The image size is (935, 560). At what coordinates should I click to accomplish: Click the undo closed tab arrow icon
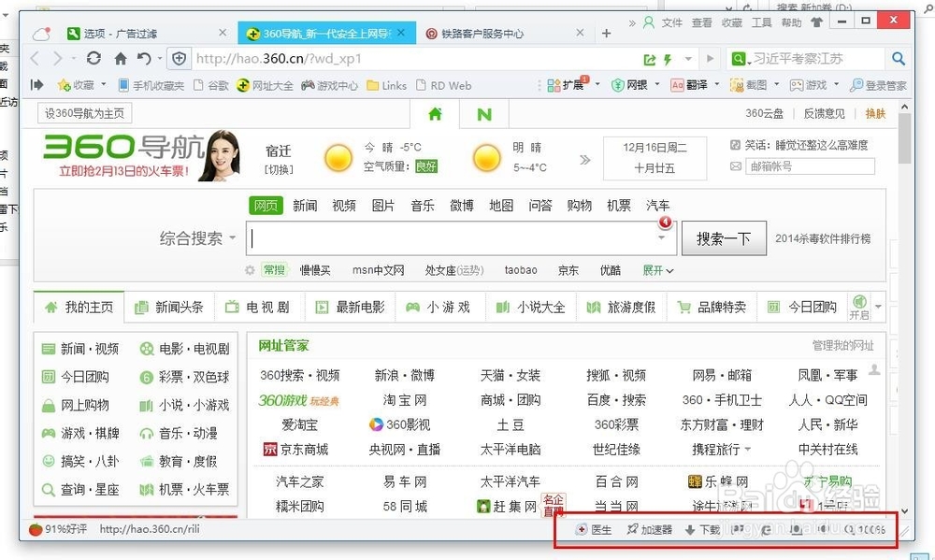click(x=144, y=59)
